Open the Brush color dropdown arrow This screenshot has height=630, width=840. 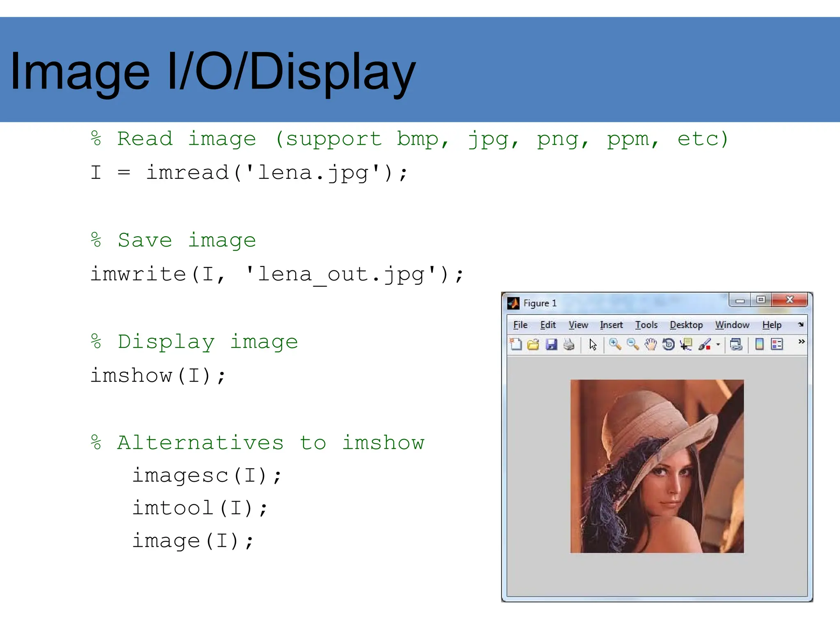pyautogui.click(x=718, y=345)
